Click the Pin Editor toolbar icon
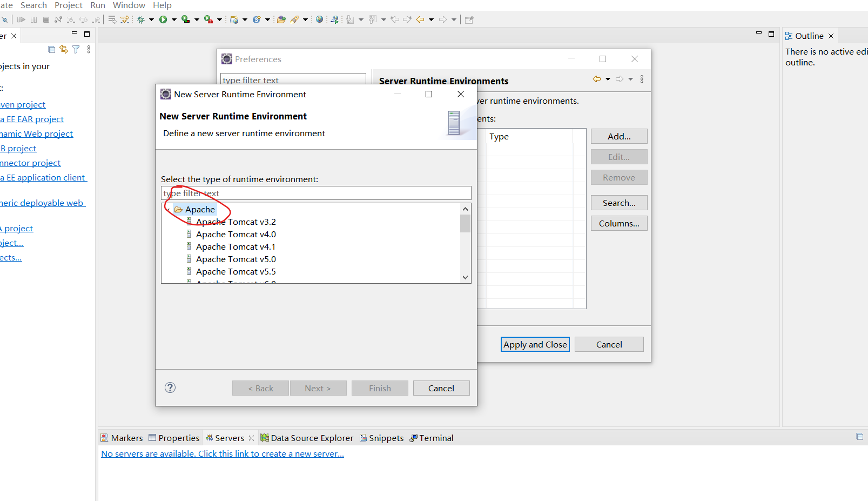 [x=469, y=19]
